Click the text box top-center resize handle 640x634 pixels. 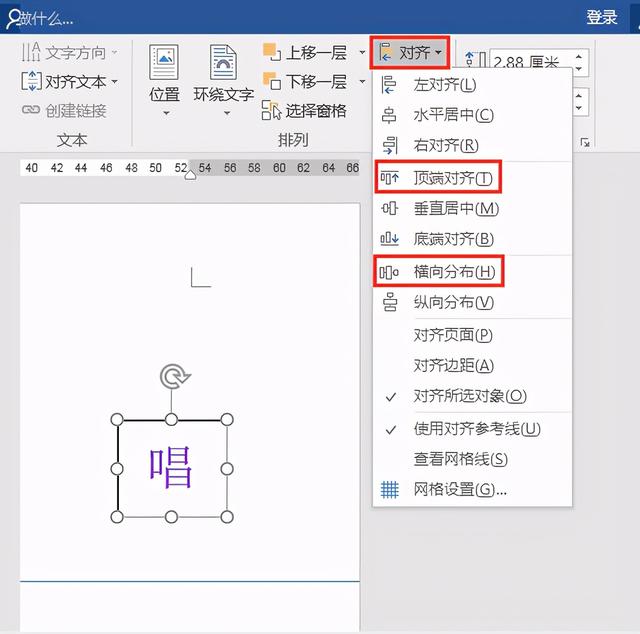(x=171, y=419)
